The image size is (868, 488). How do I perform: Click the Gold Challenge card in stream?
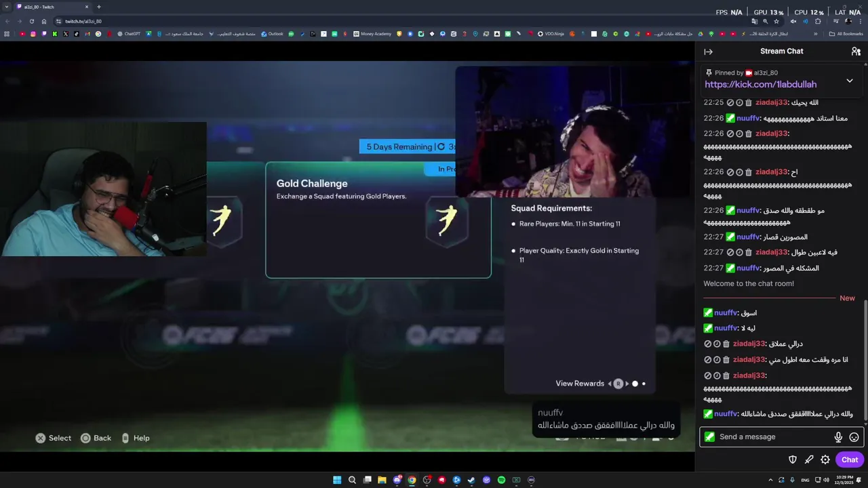378,220
